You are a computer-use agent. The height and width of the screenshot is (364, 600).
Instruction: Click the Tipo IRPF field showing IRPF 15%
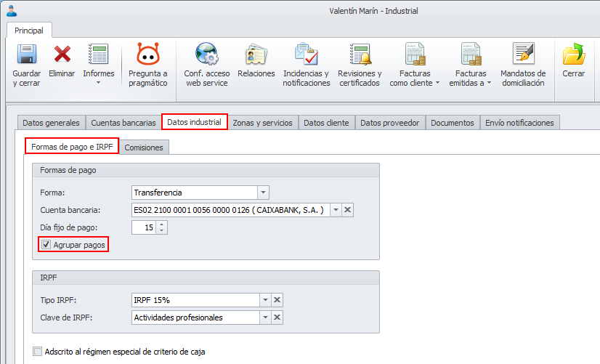[195, 300]
